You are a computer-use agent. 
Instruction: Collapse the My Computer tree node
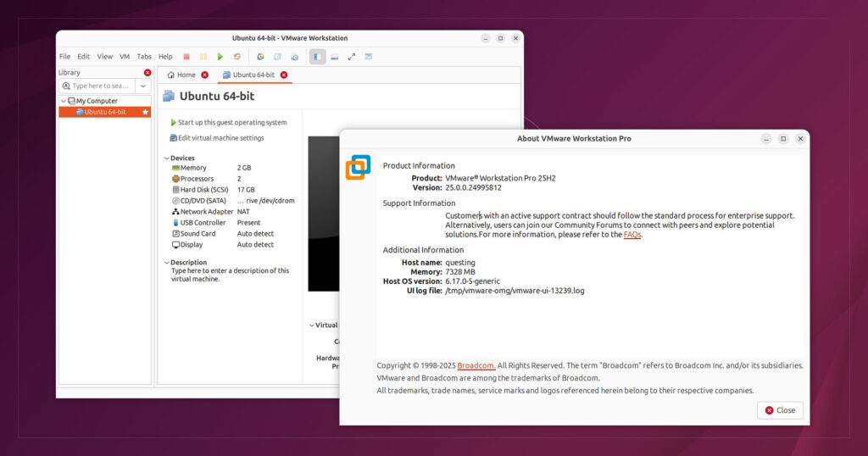coord(64,101)
